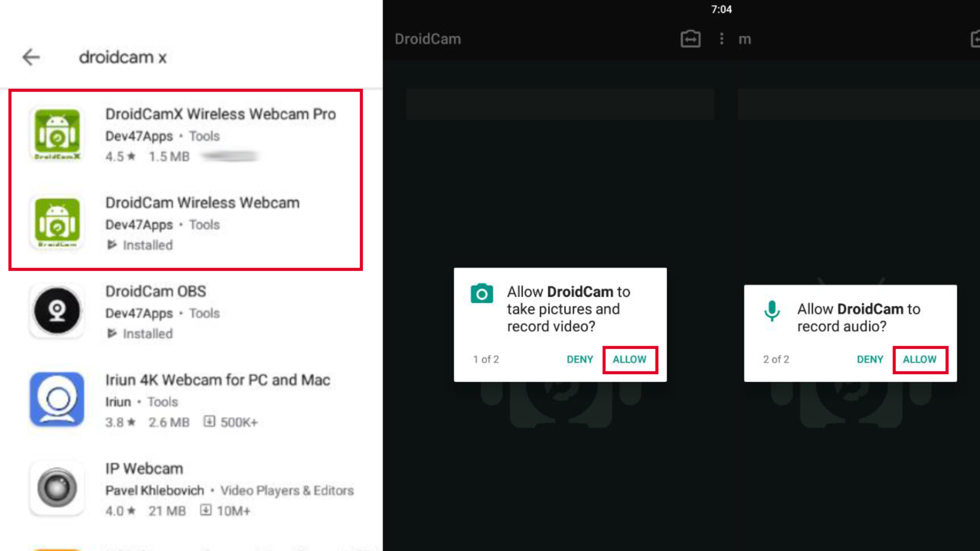Open DroidCam three-dot overflow menu

point(722,39)
